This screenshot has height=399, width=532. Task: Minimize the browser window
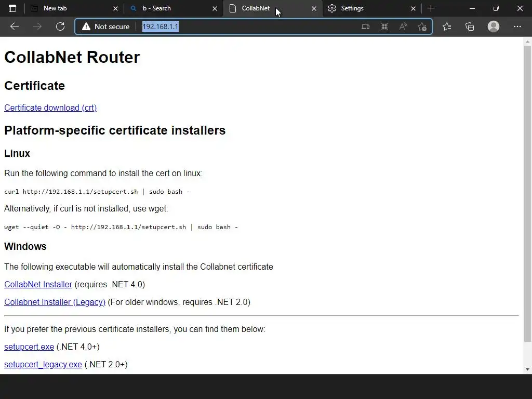tap(472, 8)
